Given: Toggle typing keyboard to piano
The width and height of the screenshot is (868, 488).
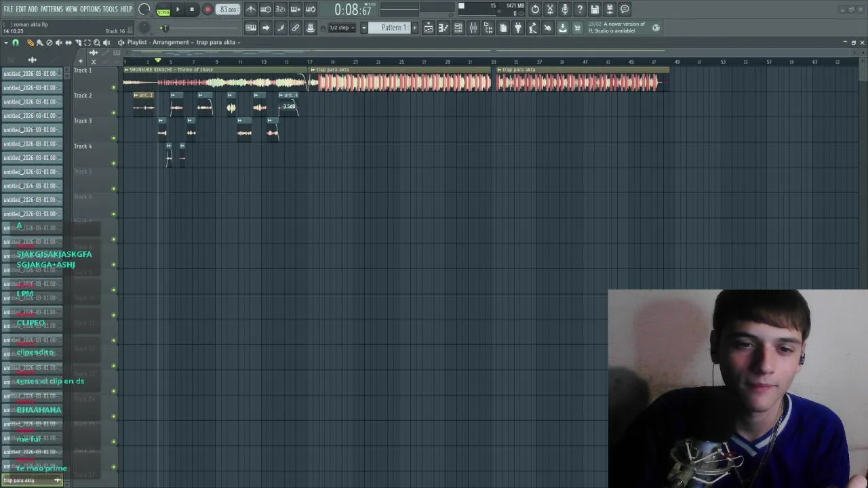Looking at the screenshot, I should tap(251, 28).
